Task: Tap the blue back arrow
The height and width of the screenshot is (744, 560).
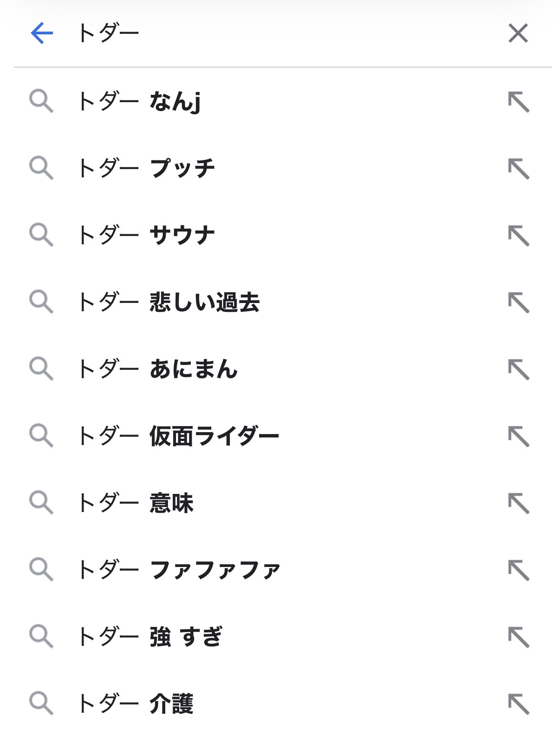Action: 42,33
